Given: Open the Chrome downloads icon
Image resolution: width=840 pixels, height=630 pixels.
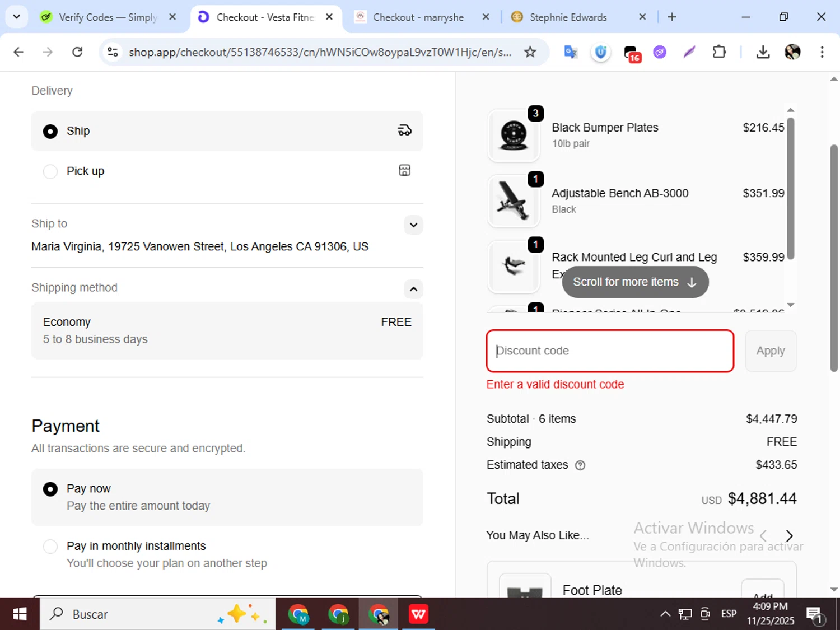Looking at the screenshot, I should pos(763,52).
